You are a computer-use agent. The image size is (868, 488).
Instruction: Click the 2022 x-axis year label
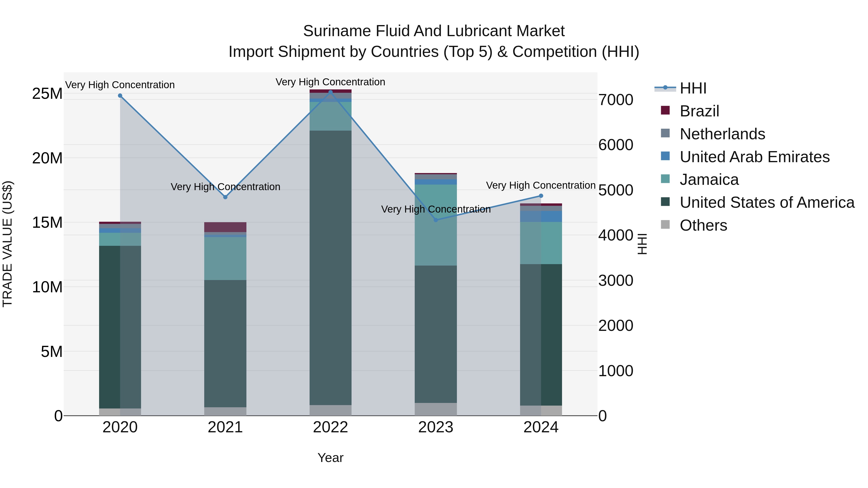pos(331,427)
